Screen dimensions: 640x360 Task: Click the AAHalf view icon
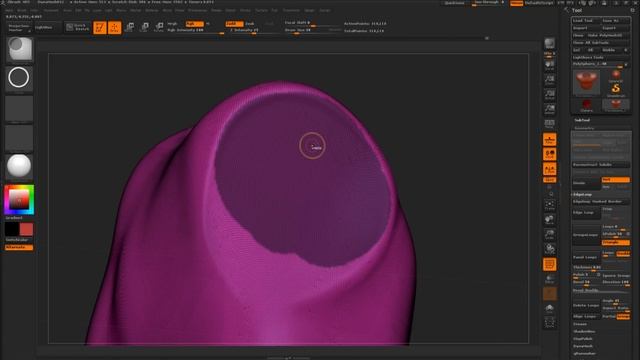pyautogui.click(x=549, y=109)
